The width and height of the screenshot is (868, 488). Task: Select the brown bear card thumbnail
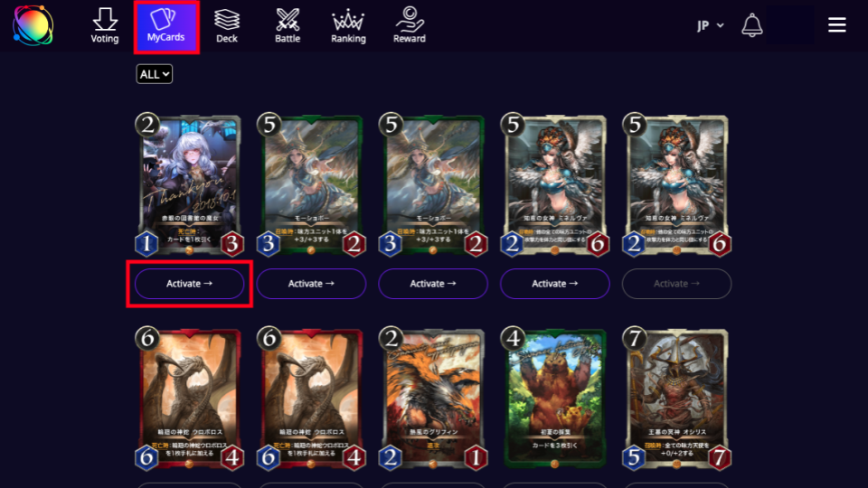click(x=554, y=399)
